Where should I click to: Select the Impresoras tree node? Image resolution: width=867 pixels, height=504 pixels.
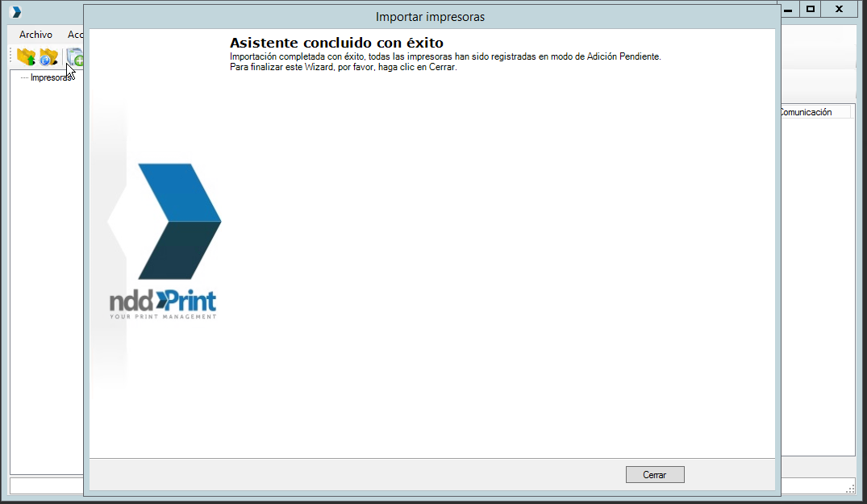50,78
